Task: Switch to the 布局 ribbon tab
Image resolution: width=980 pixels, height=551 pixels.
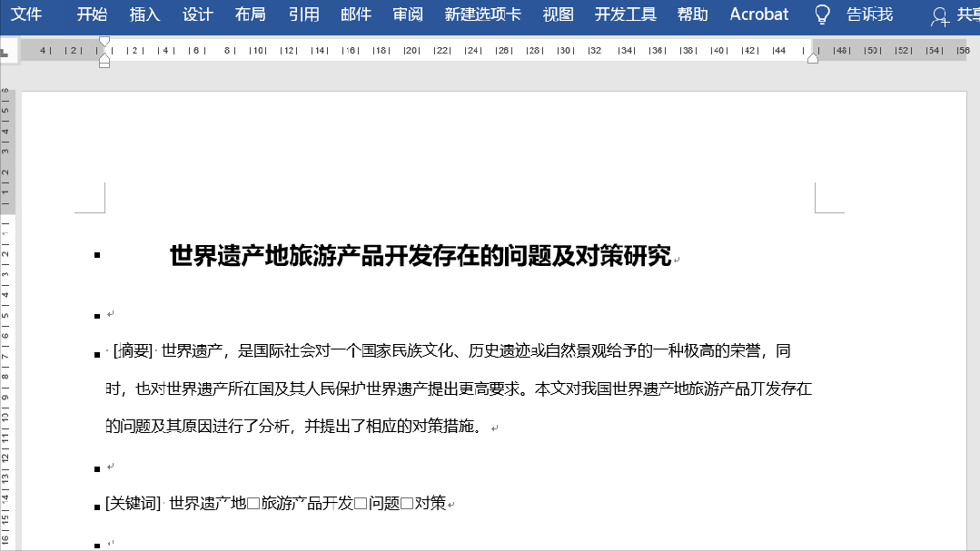Action: [x=250, y=14]
